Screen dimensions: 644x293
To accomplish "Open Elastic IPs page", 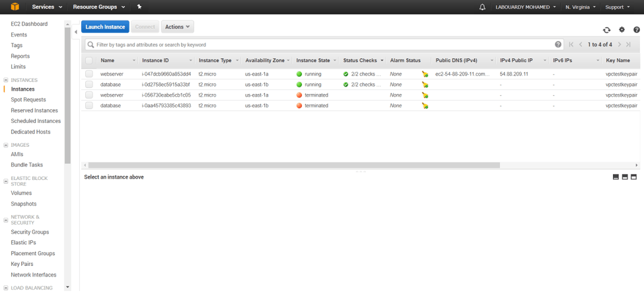I will pos(23,243).
